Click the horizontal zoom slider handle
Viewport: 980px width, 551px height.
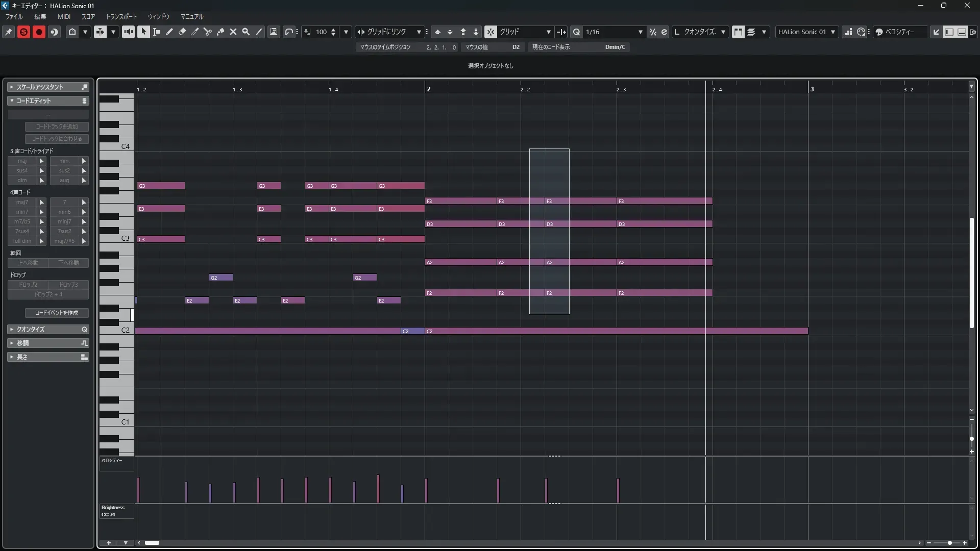tap(949, 543)
